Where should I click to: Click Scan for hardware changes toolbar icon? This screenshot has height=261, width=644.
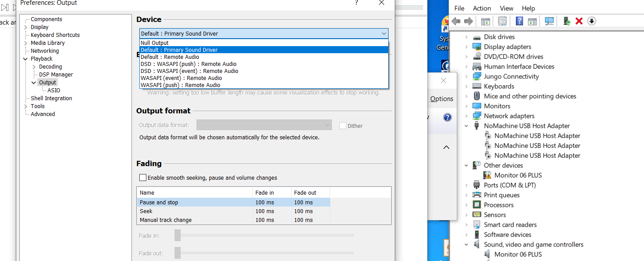(x=549, y=21)
